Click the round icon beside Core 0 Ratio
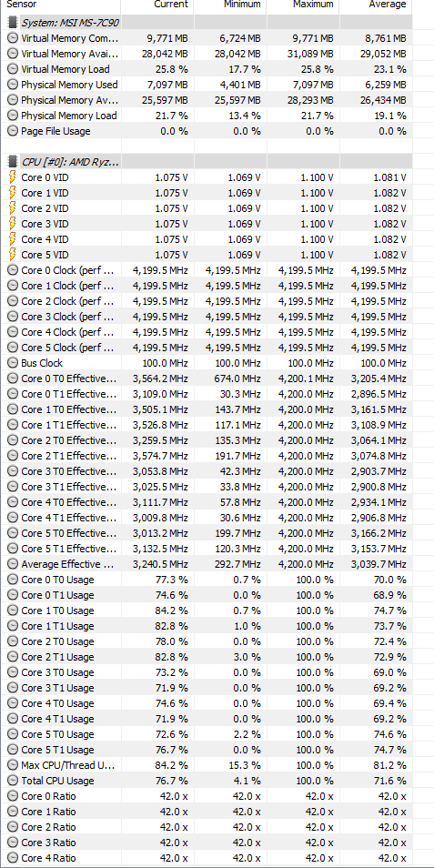 point(12,797)
